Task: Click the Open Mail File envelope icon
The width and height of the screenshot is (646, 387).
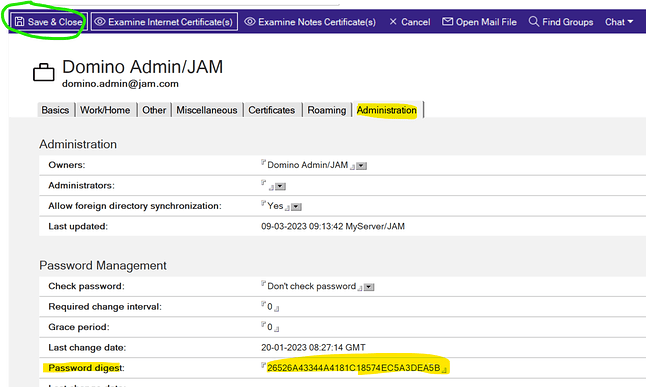Action: click(447, 21)
